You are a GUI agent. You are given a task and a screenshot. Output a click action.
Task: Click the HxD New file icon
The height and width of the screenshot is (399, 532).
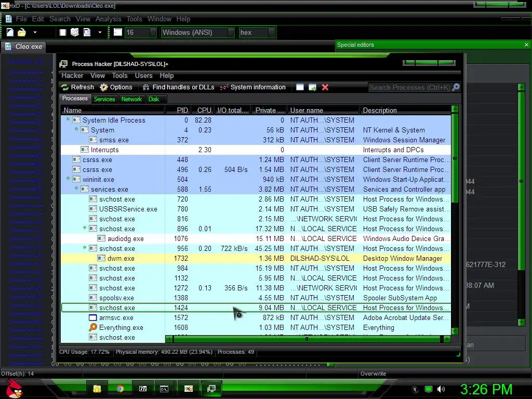click(x=10, y=32)
